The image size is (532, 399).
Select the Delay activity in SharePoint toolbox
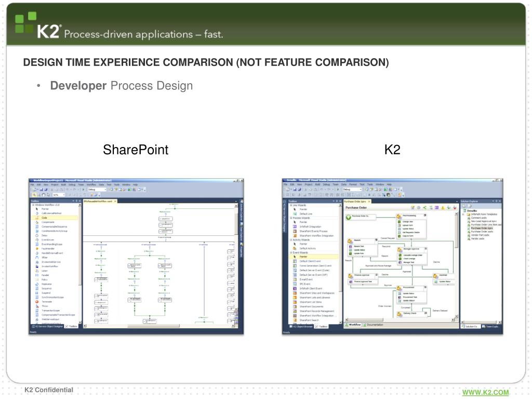45,235
